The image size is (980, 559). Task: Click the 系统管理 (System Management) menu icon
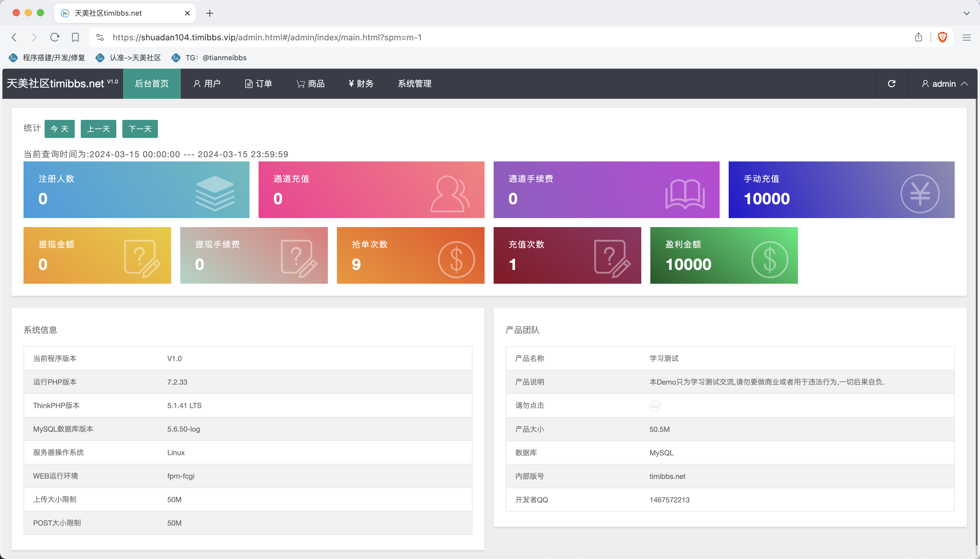click(x=415, y=83)
